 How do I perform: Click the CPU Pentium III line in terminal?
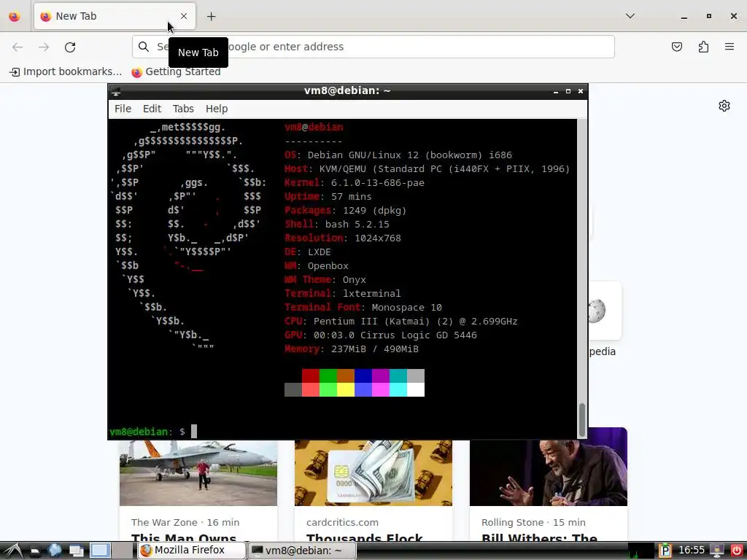pyautogui.click(x=401, y=322)
